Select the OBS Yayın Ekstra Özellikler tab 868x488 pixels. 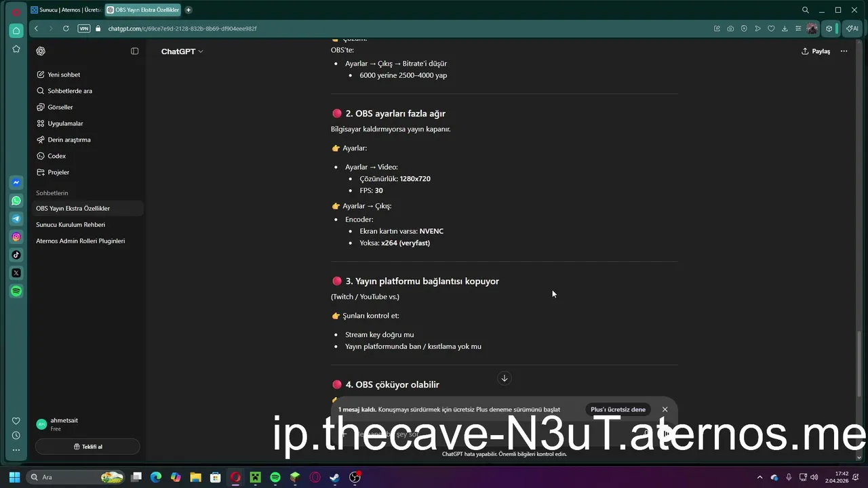tap(143, 10)
